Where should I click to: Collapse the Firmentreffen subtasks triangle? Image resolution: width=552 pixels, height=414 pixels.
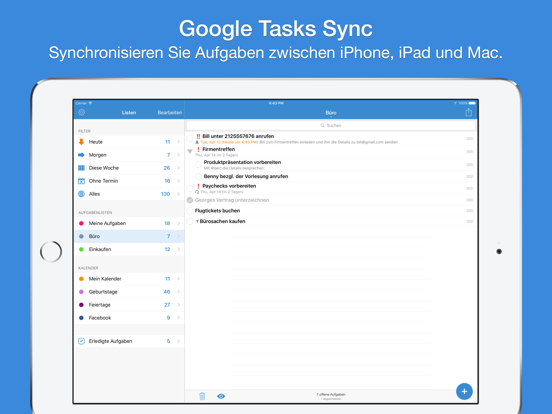coord(190,152)
